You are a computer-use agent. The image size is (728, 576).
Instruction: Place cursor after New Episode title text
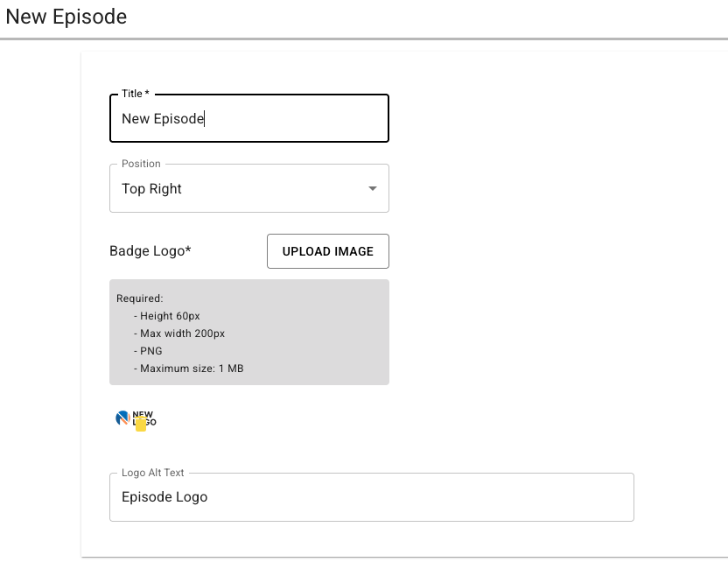204,118
